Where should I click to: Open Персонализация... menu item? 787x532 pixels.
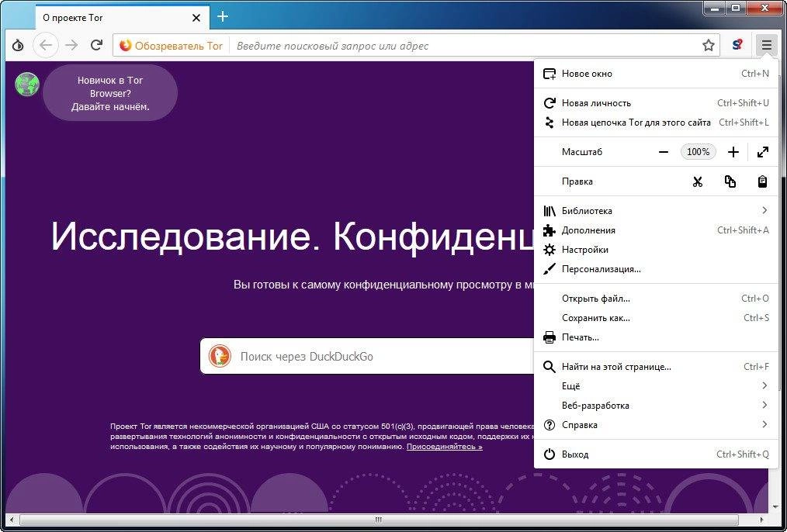[x=656, y=269]
